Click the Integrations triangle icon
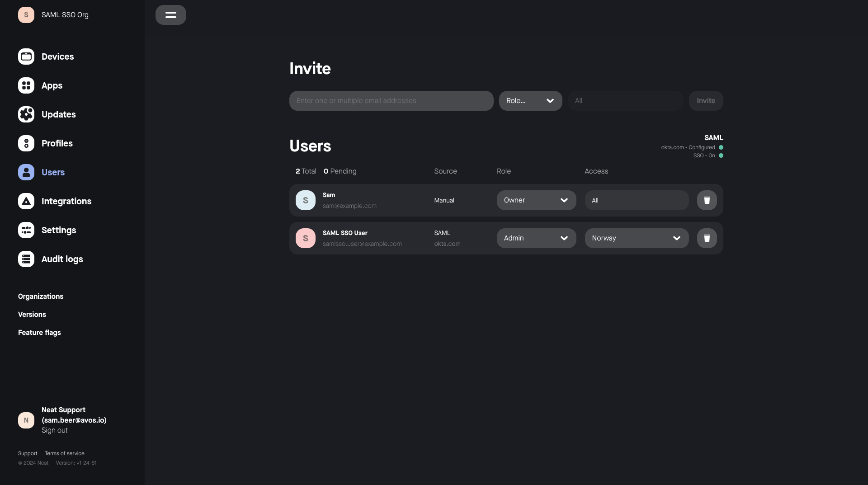This screenshot has width=868, height=485. 26,201
